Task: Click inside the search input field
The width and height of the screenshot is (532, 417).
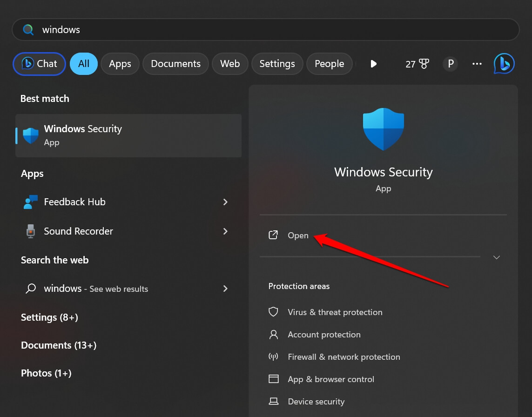Action: (x=186, y=29)
